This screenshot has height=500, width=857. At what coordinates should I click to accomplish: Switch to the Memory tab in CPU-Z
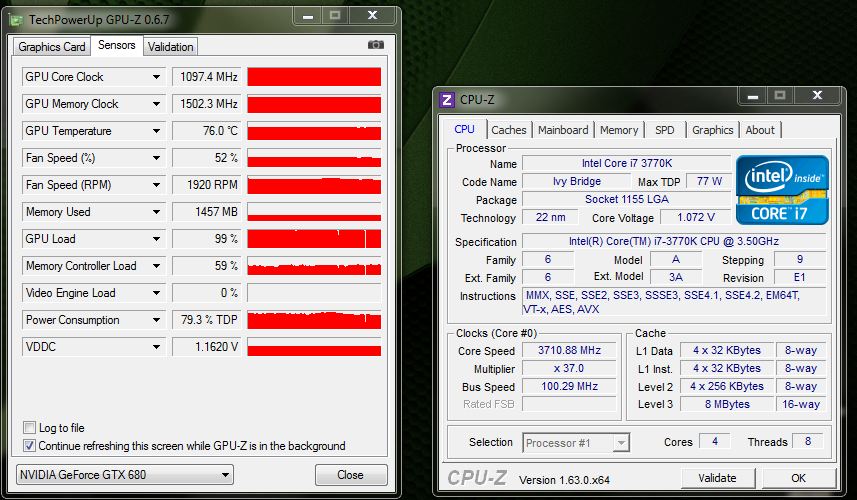619,130
